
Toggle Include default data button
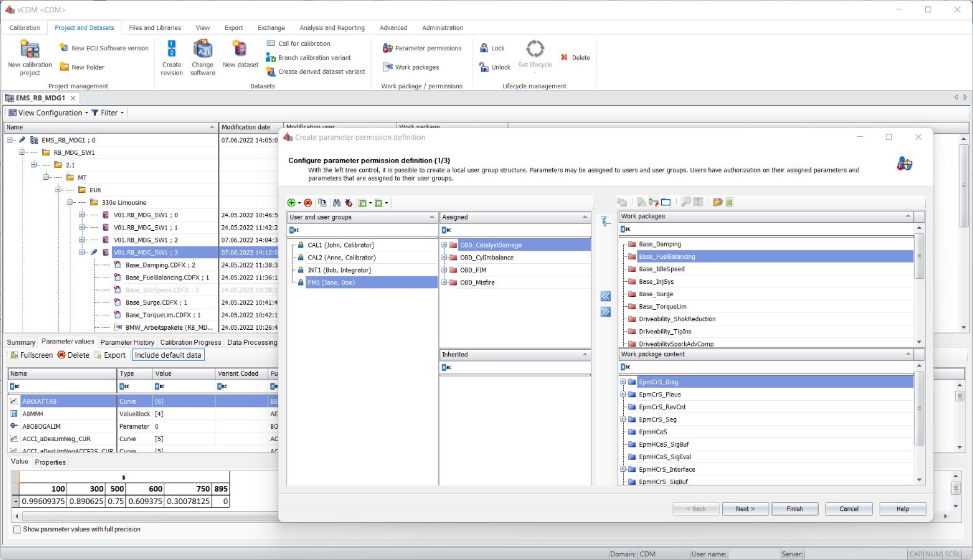coord(168,355)
